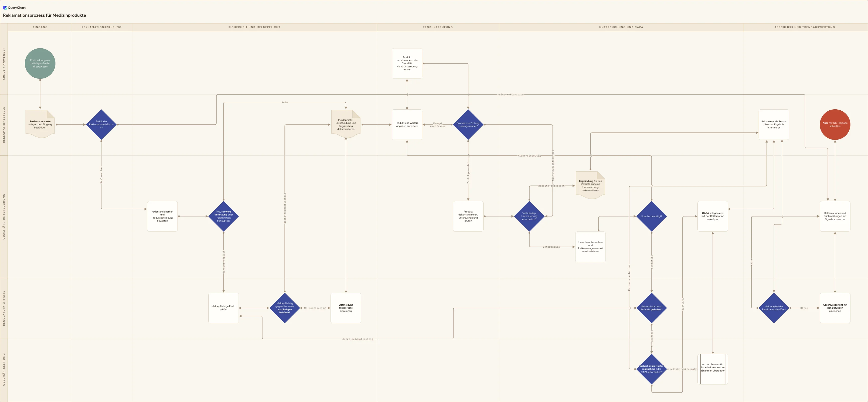Click the 'Meldepflichtig gegenüber einer zuständigen Behörde?' diamond
868x402 pixels.
285,308
